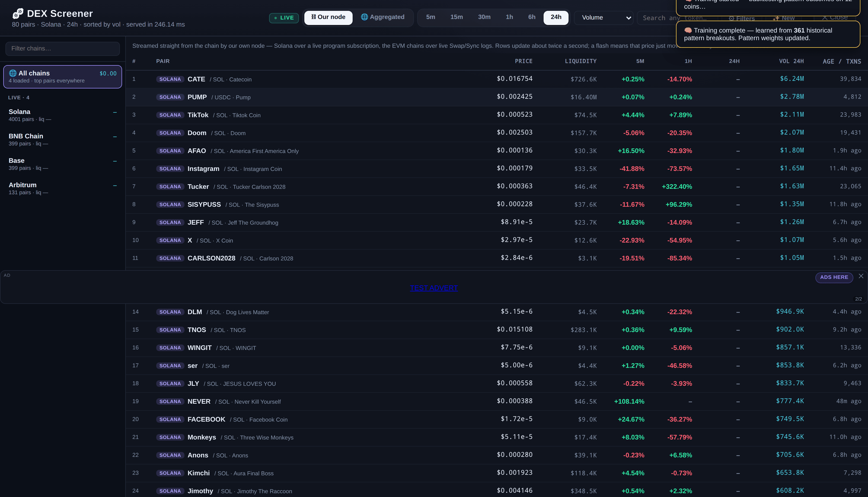Sort by the PRICE column header
This screenshot has width=868, height=497.
(524, 61)
